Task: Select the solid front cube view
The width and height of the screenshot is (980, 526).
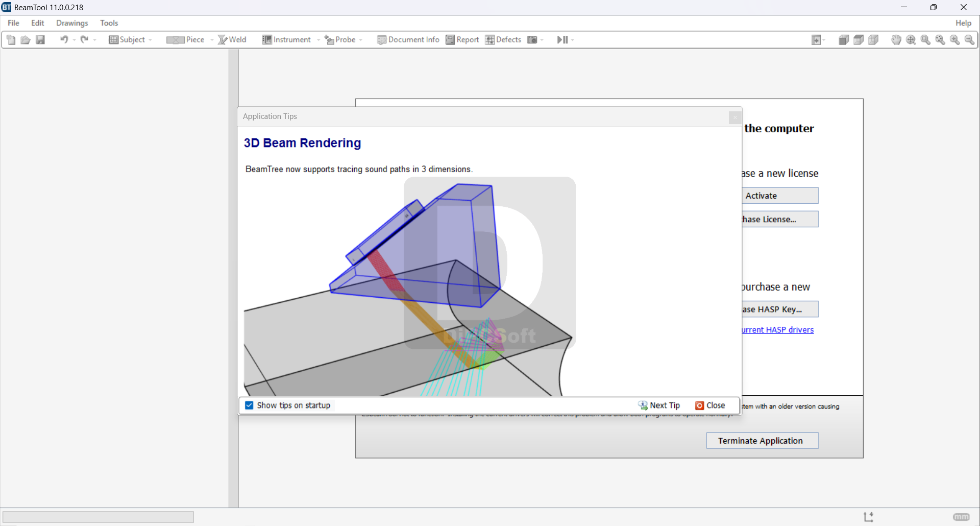Action: [x=844, y=40]
